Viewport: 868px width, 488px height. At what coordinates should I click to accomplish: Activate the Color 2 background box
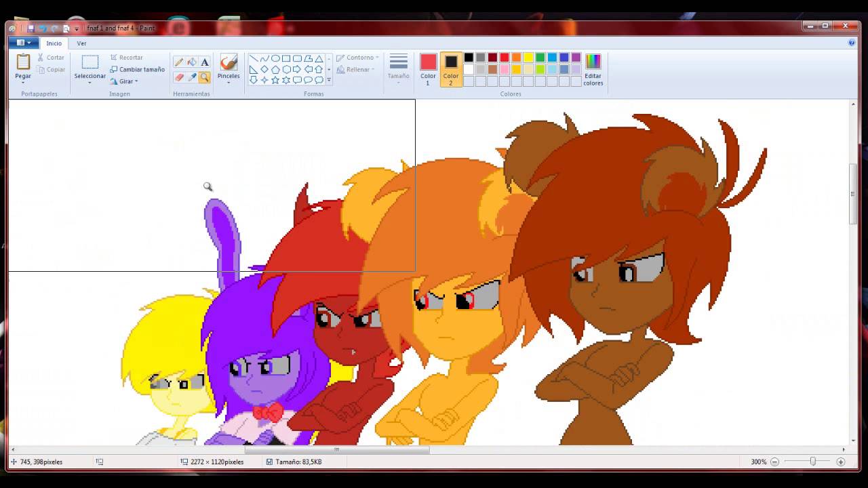tap(451, 68)
